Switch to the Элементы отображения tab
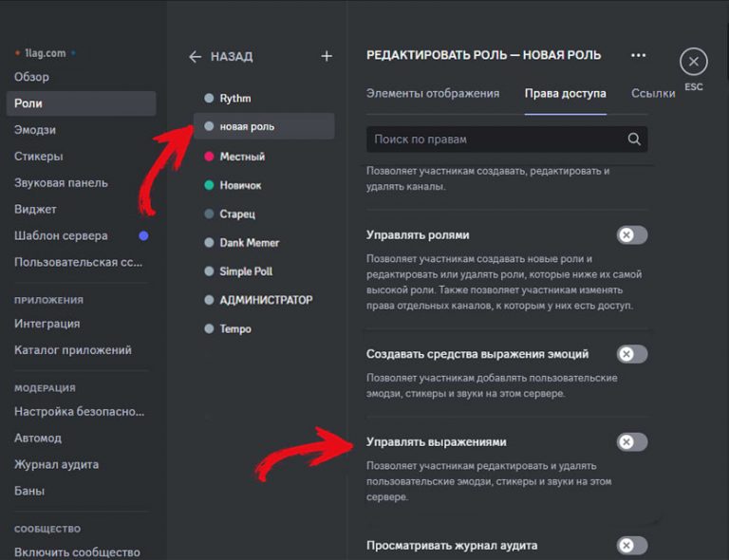This screenshot has height=560, width=729. pyautogui.click(x=433, y=93)
